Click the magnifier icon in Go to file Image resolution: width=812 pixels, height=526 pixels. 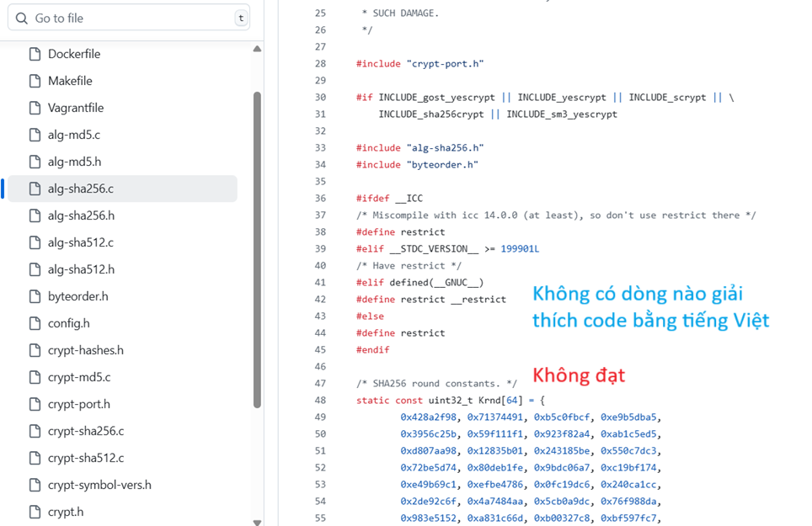(x=21, y=19)
